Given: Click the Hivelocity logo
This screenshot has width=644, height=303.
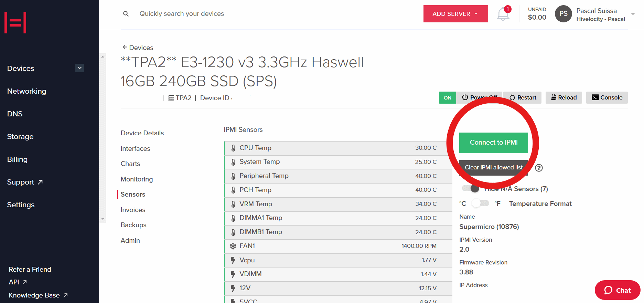Looking at the screenshot, I should coord(15,23).
